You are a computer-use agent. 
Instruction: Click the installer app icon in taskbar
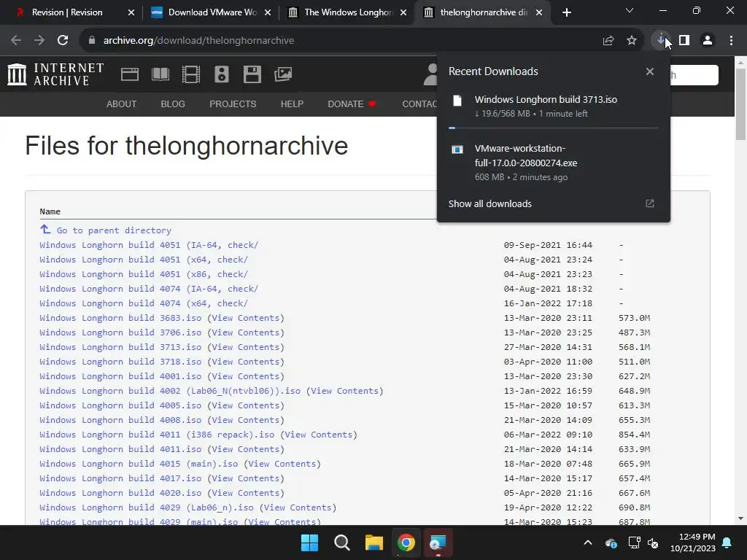pyautogui.click(x=438, y=542)
